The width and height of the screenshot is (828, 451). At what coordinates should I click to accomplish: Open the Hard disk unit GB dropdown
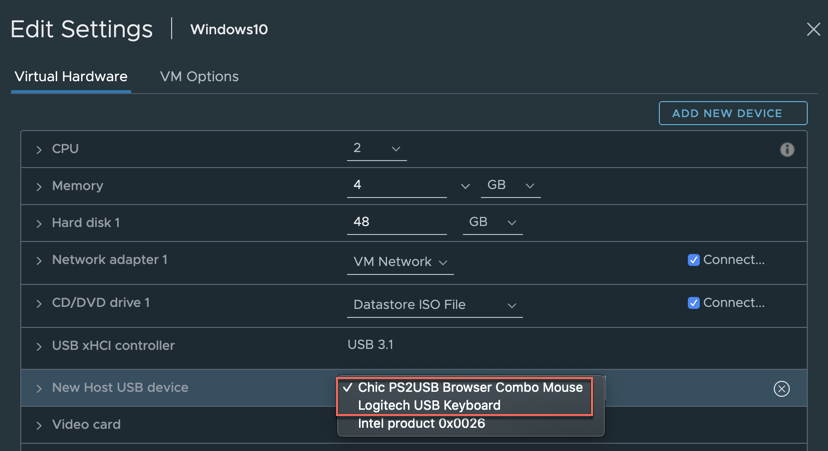tap(492, 222)
